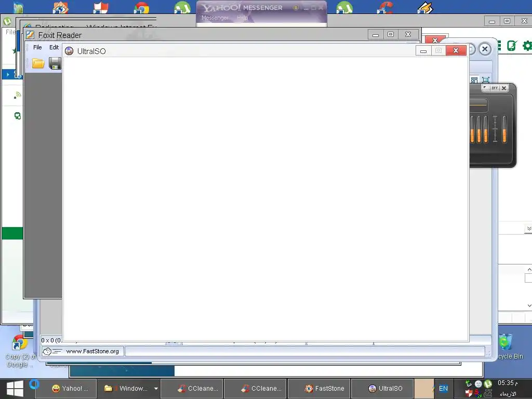Click the Winamp lightning desktop icon at the top
532x399 pixels.
425,7
